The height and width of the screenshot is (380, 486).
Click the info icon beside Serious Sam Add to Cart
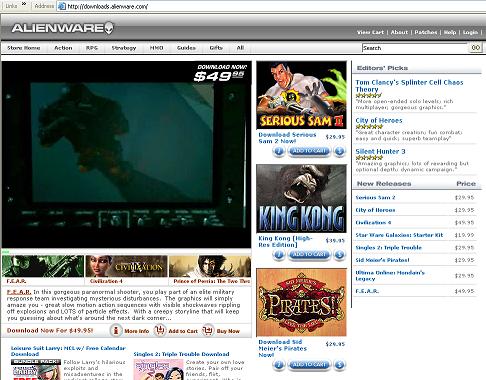(279, 151)
